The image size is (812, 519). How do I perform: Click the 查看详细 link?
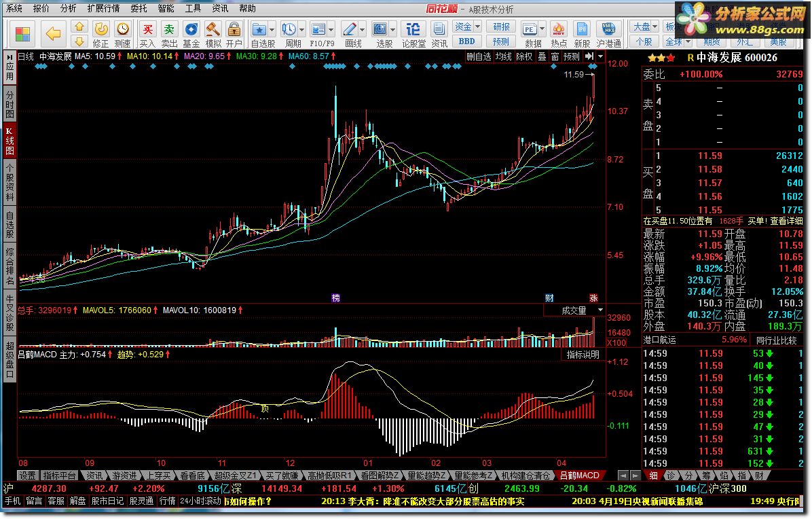tap(786, 221)
